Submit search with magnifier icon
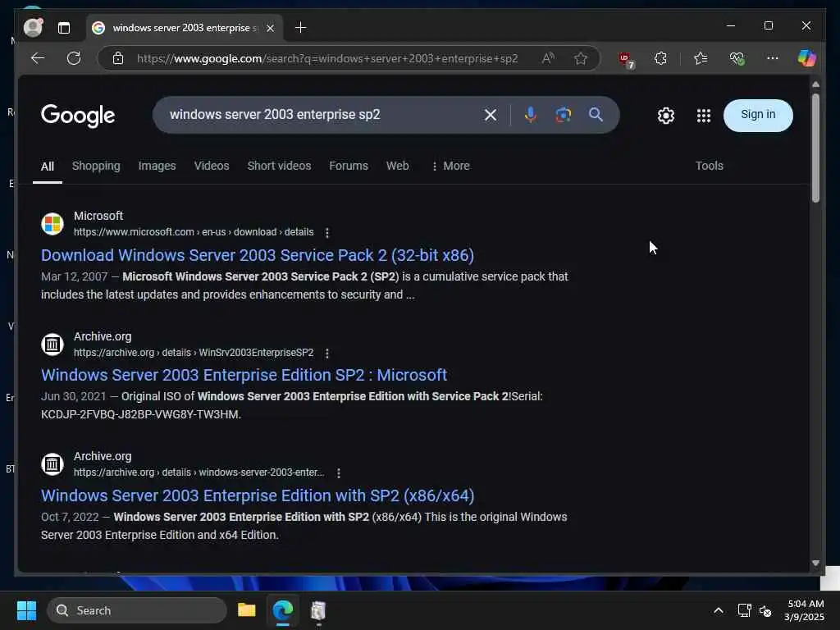Viewport: 840px width, 630px height. coord(596,115)
